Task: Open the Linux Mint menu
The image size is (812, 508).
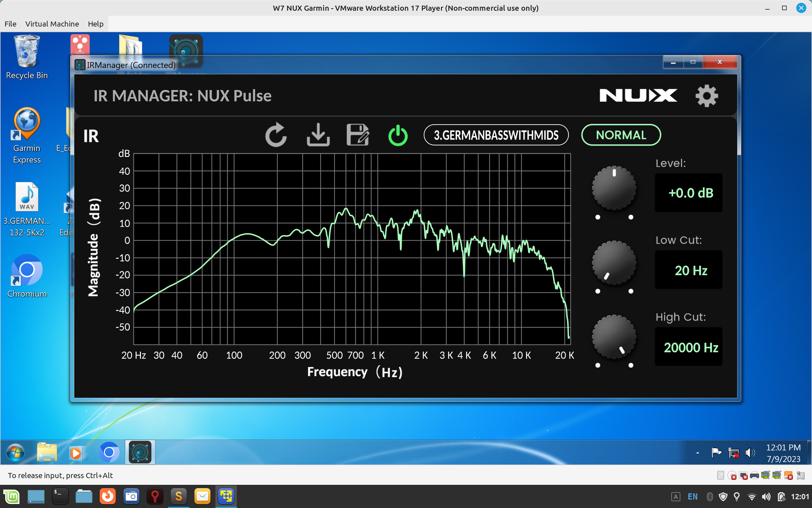Action: (x=11, y=496)
